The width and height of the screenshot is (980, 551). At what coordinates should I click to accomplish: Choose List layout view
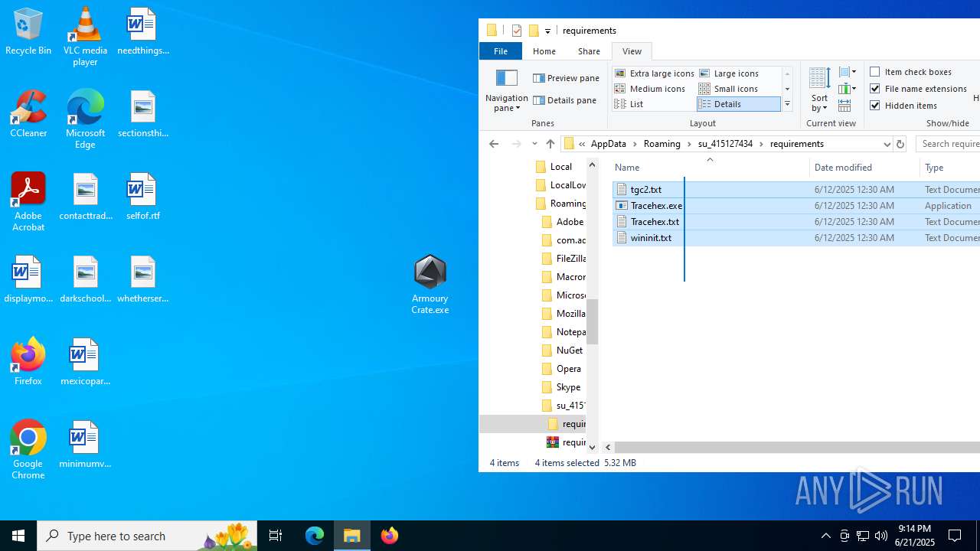629,104
